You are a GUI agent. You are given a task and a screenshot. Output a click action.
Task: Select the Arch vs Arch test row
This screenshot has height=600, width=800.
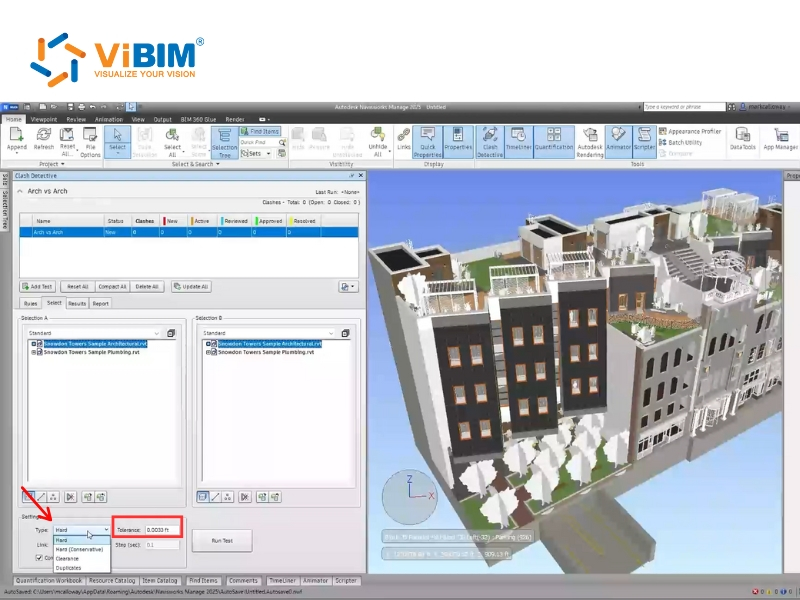(60, 232)
